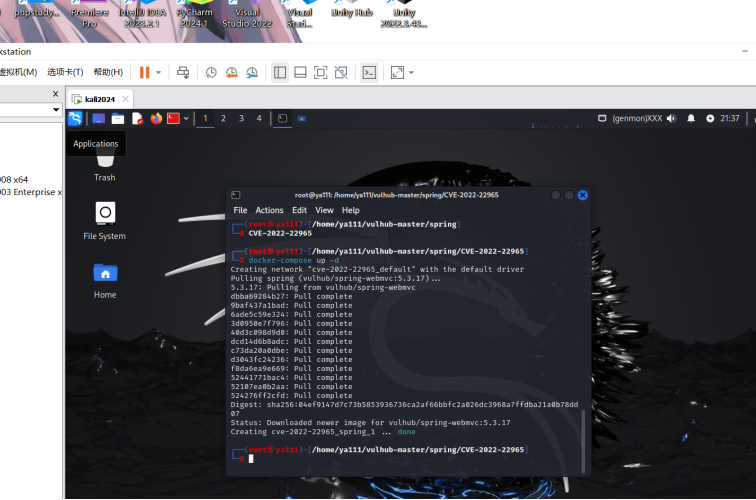The width and height of the screenshot is (756, 500).
Task: Switch to workspace 3 in Kali panel
Action: coord(241,118)
